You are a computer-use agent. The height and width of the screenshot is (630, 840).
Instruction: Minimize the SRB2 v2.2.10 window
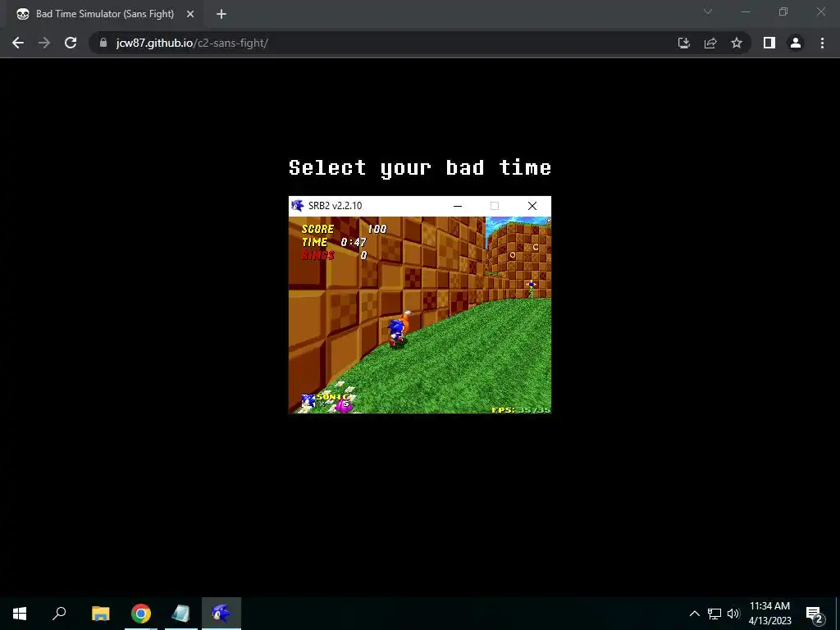click(458, 206)
